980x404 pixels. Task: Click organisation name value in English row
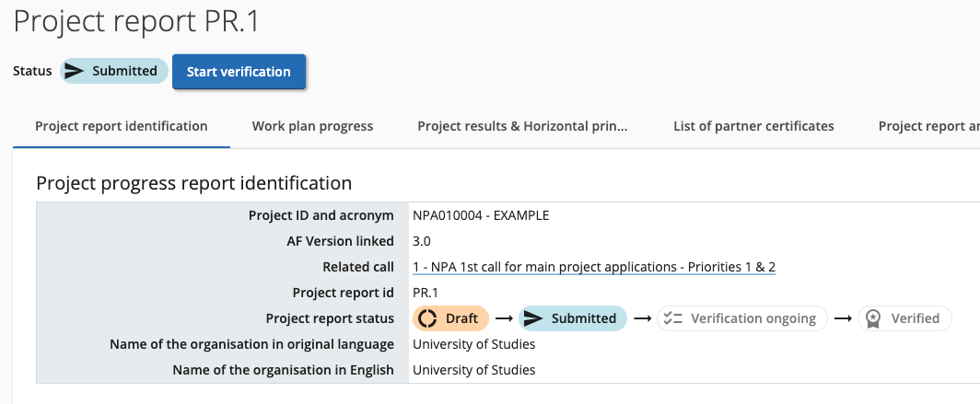(473, 370)
